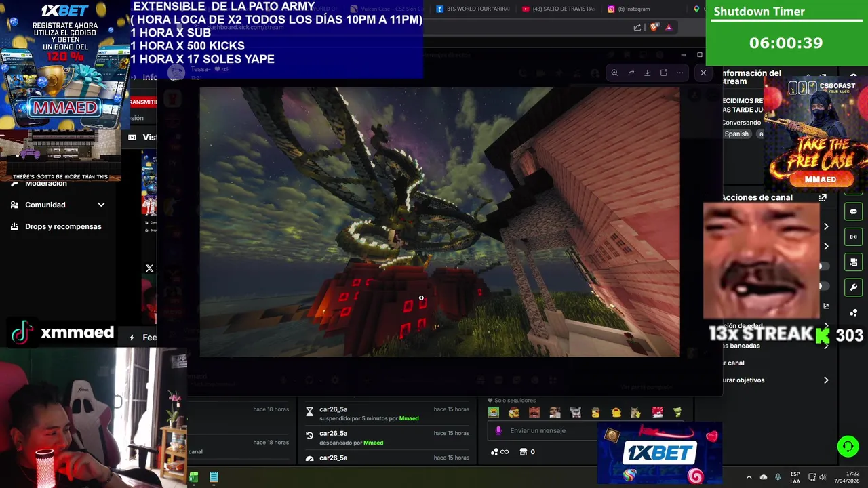Image resolution: width=868 pixels, height=488 pixels.
Task: Click the 'Solo seguidores' chat mode label
Action: [515, 401]
